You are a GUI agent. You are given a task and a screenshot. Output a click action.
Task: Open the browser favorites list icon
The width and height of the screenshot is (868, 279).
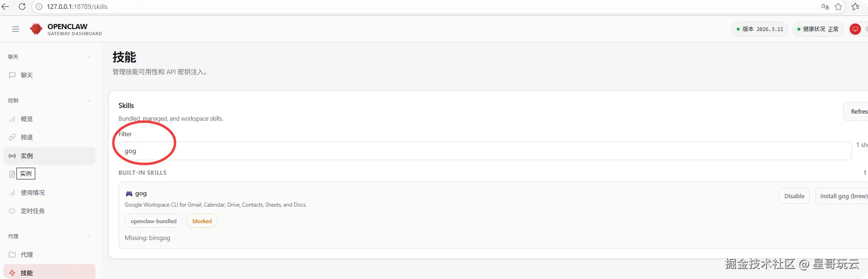[x=855, y=7]
